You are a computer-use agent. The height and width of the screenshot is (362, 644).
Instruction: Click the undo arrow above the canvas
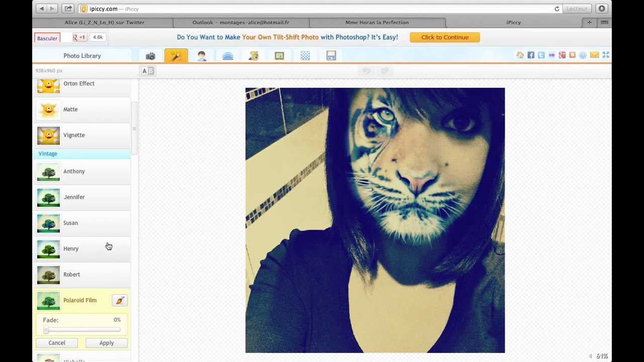click(366, 71)
